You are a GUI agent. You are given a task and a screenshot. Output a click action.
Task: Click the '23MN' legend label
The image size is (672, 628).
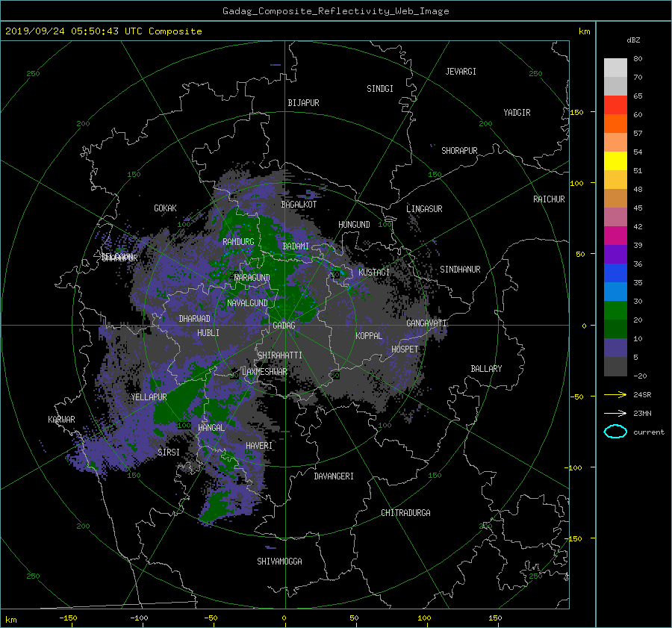[x=642, y=413]
